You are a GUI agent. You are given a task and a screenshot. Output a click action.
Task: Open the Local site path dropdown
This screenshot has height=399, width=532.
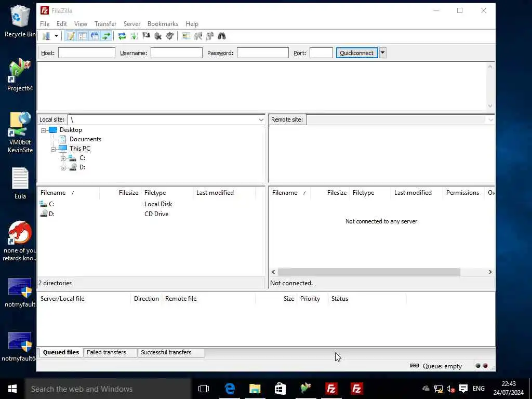[x=261, y=120]
